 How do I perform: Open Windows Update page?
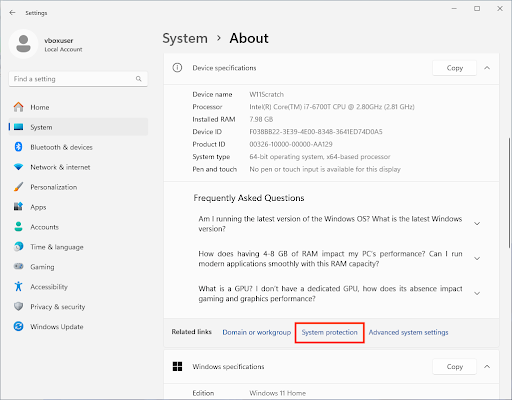pos(78,327)
